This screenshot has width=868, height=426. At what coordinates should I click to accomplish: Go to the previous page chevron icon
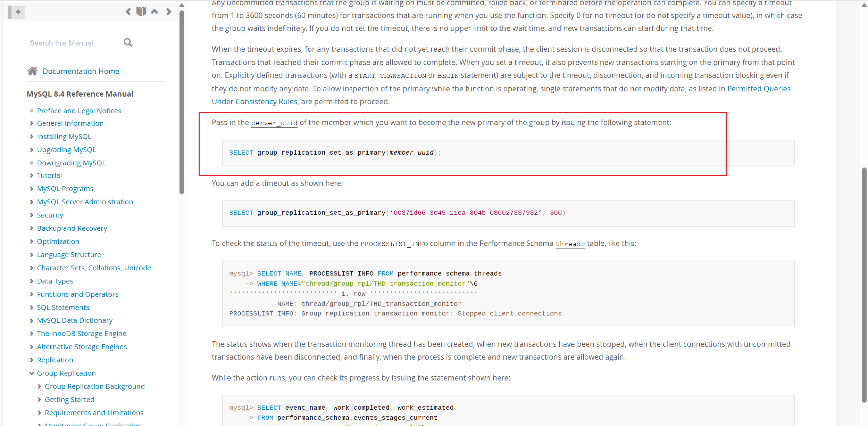pyautogui.click(x=128, y=12)
